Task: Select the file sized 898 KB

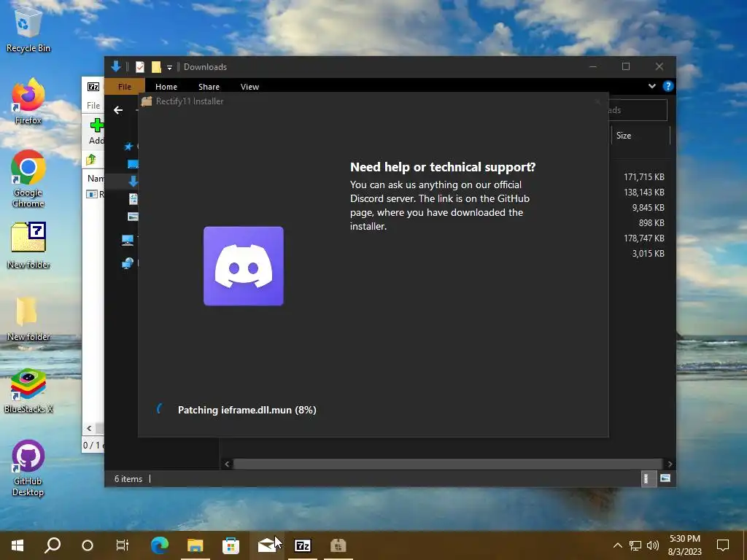Action: (651, 223)
